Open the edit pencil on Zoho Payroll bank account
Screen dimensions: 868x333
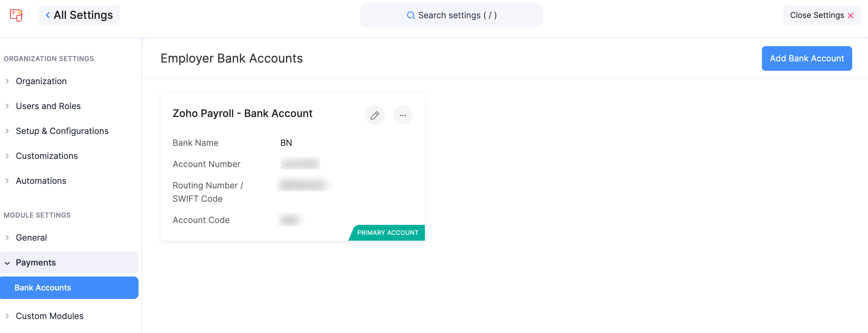375,115
